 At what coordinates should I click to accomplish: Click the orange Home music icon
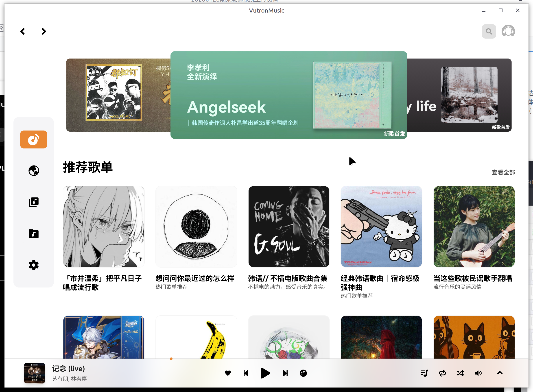tap(33, 139)
